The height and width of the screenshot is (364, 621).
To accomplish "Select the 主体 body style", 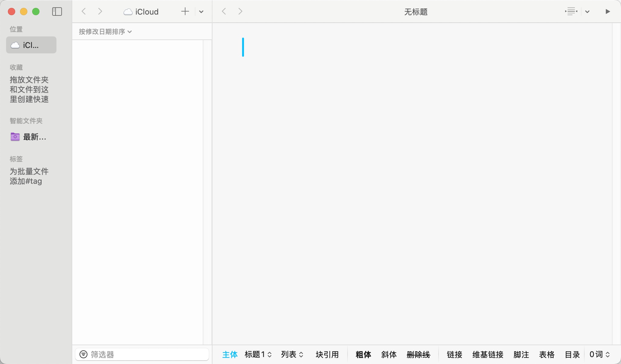I will click(230, 354).
